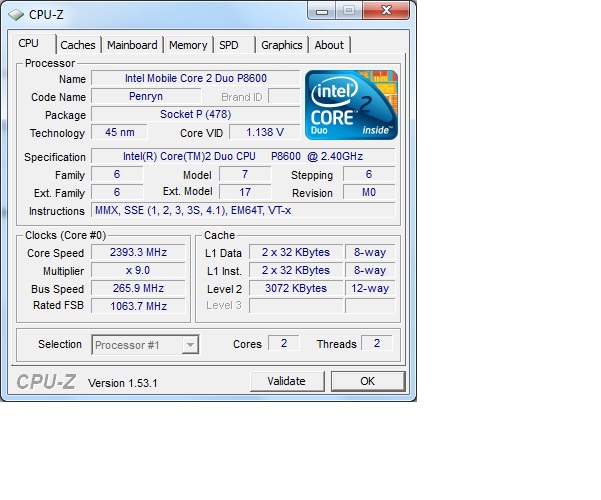Click the Rated FSB value 1063.7 MHz
Screen dimensions: 601x500
(138, 306)
